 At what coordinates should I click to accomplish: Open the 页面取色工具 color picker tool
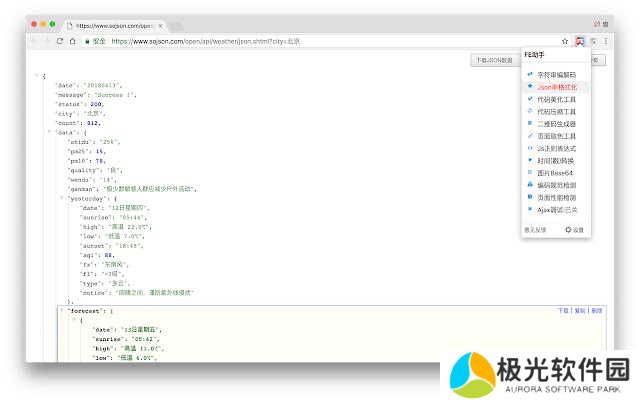pyautogui.click(x=558, y=135)
